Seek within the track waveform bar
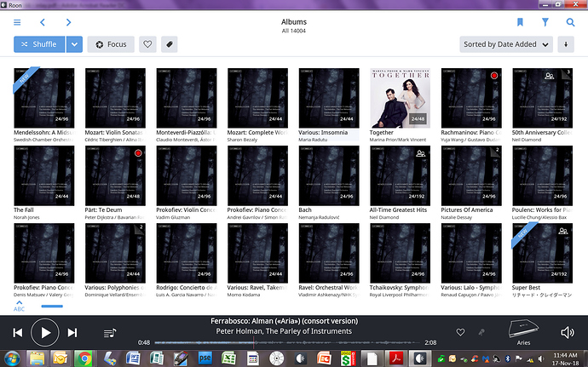This screenshot has width=588, height=367. tap(287, 342)
